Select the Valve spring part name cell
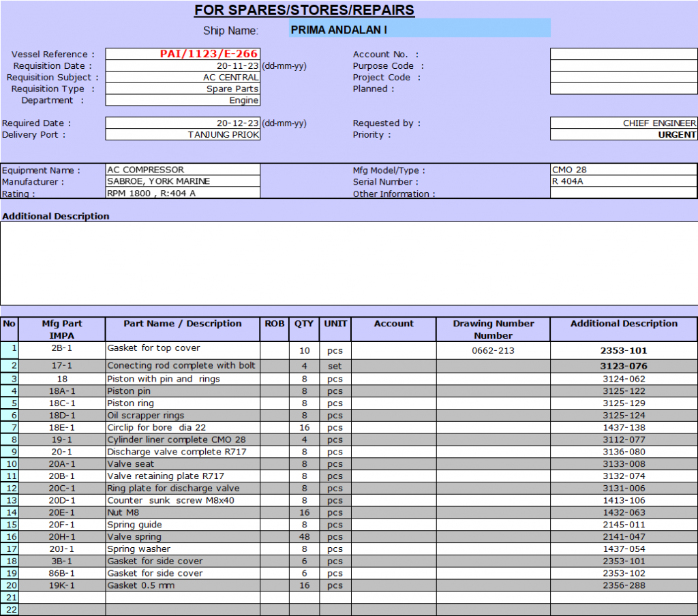 [183, 537]
